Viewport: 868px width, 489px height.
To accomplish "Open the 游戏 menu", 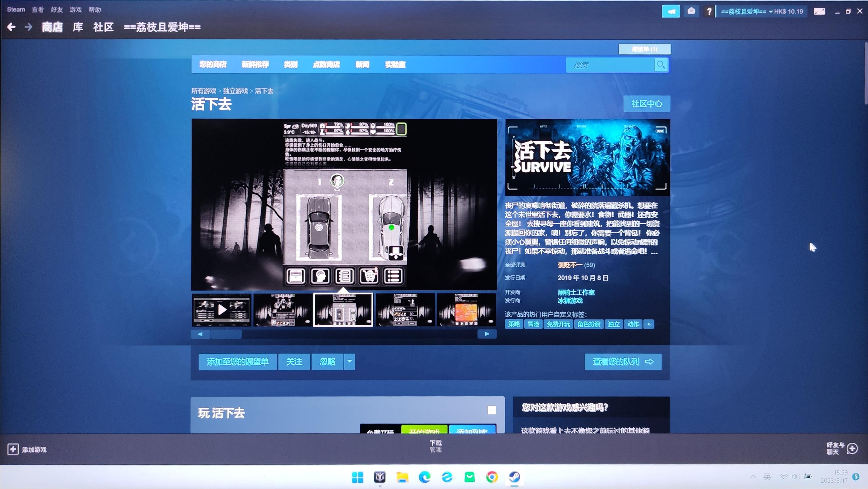I will tap(76, 9).
